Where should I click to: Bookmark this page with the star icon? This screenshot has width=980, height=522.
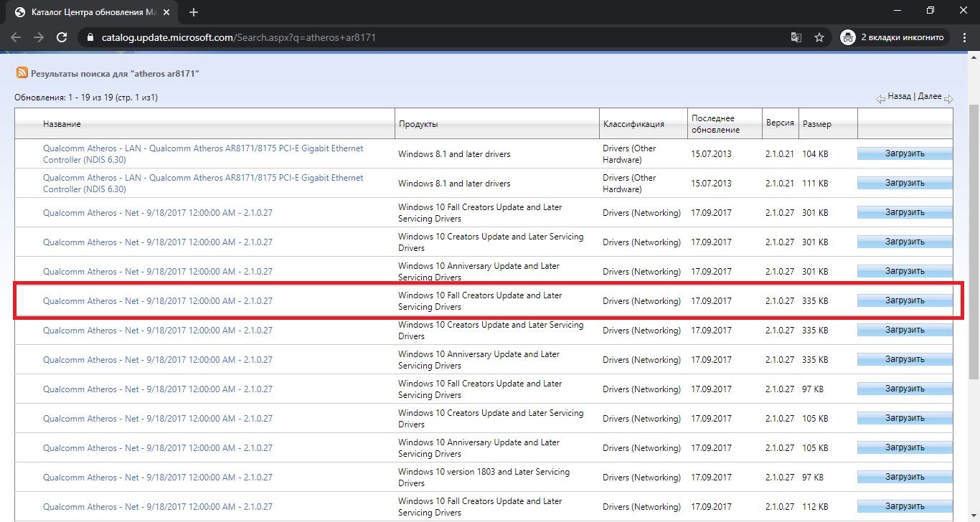click(x=819, y=37)
